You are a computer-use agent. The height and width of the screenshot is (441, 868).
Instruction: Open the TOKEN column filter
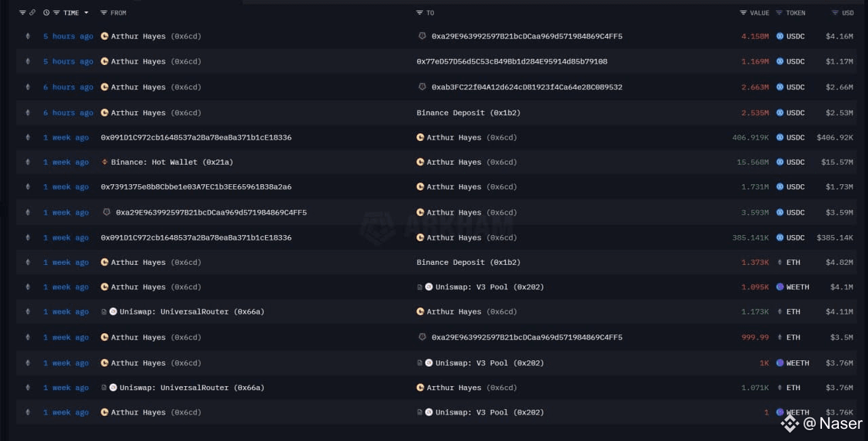(779, 13)
